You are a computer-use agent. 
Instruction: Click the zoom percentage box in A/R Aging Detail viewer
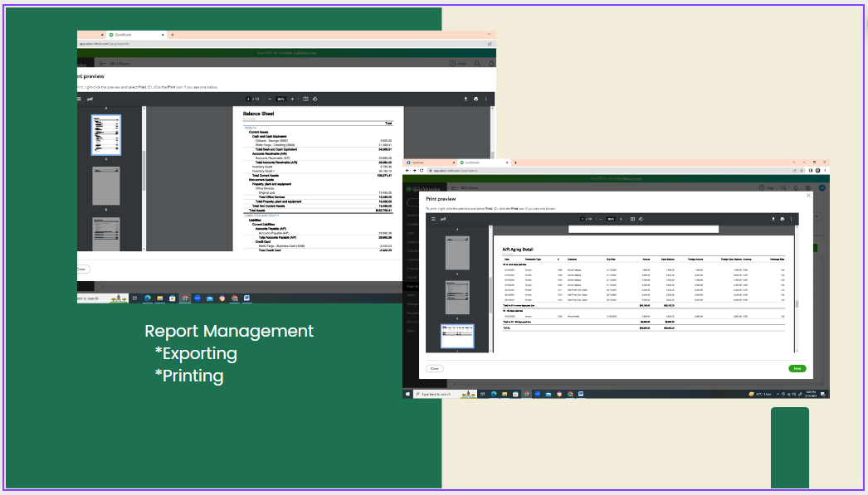tap(611, 219)
